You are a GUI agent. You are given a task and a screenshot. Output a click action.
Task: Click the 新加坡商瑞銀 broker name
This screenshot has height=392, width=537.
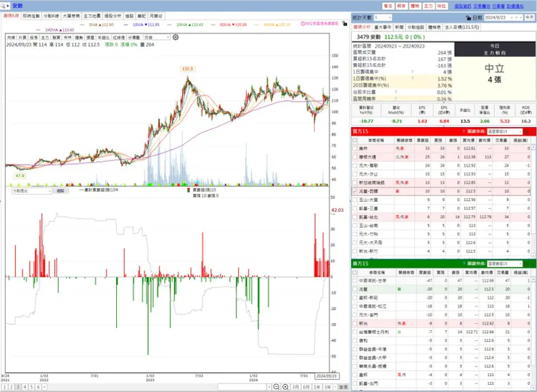372,183
